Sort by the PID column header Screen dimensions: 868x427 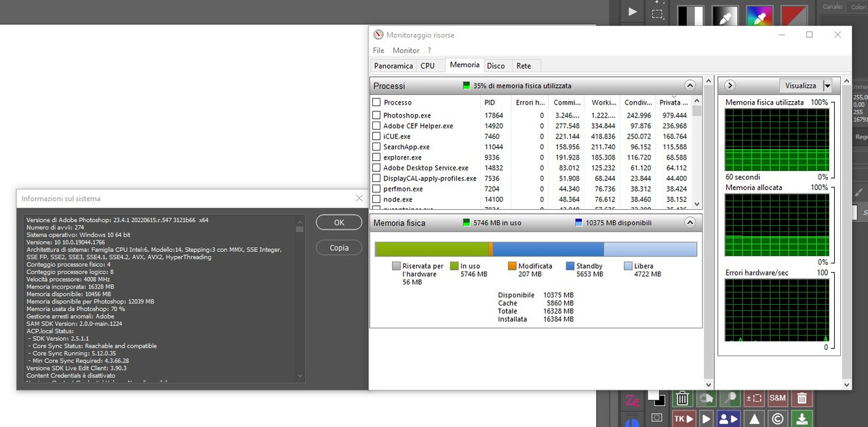[496, 103]
